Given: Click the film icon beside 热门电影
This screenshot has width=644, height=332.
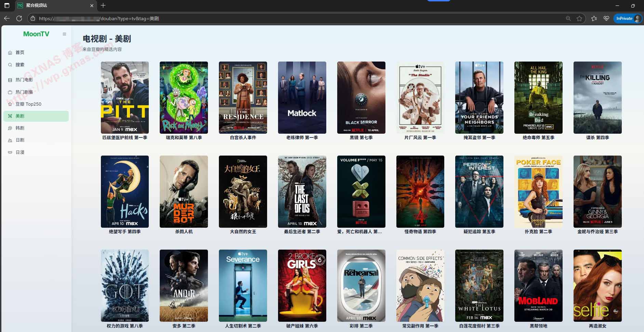Looking at the screenshot, I should (10, 80).
